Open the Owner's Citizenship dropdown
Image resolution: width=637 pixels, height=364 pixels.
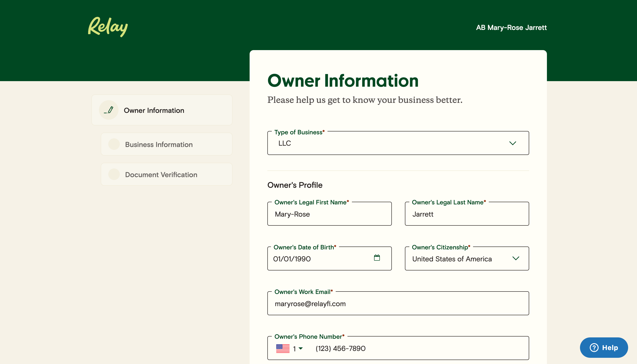(516, 258)
